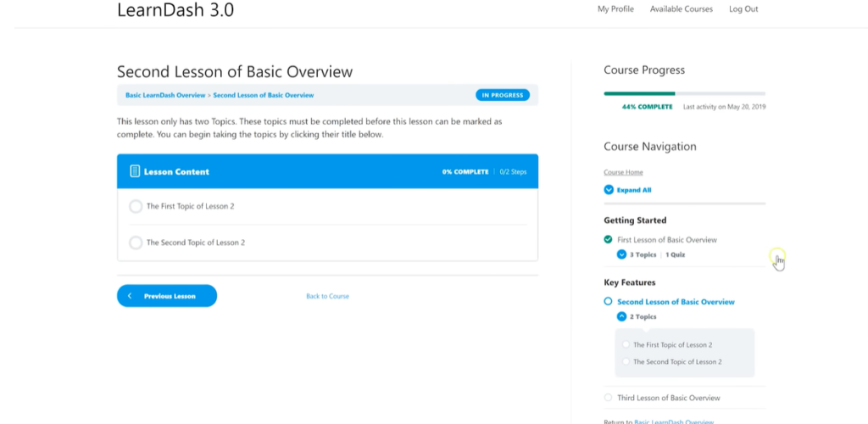Click the Course Home link
868x424 pixels.
click(623, 172)
